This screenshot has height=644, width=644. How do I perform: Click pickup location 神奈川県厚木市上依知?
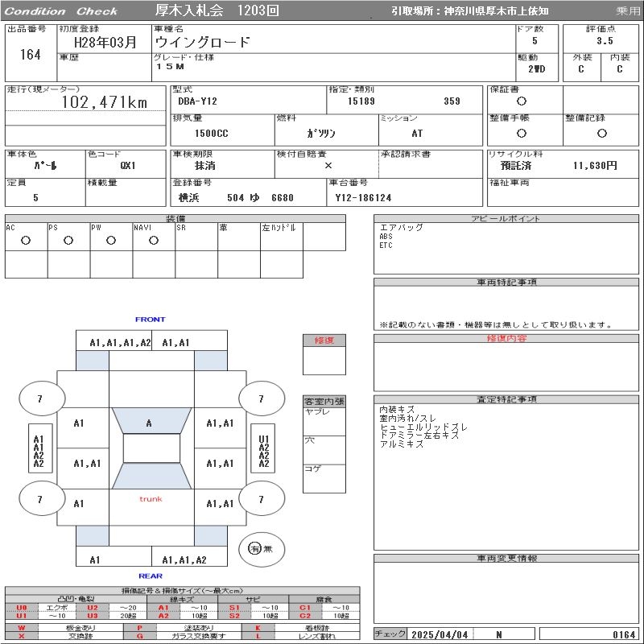pos(497,11)
